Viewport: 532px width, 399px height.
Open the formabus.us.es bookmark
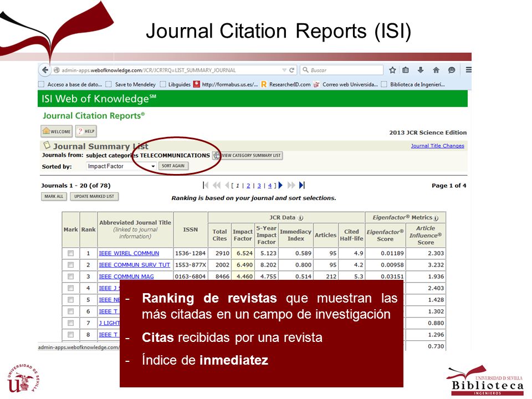click(x=226, y=84)
